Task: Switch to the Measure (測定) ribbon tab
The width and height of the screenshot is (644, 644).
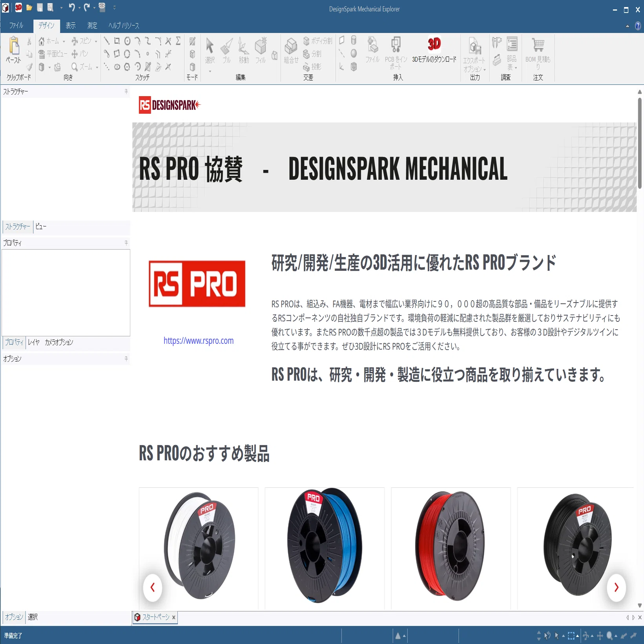Action: pos(92,26)
